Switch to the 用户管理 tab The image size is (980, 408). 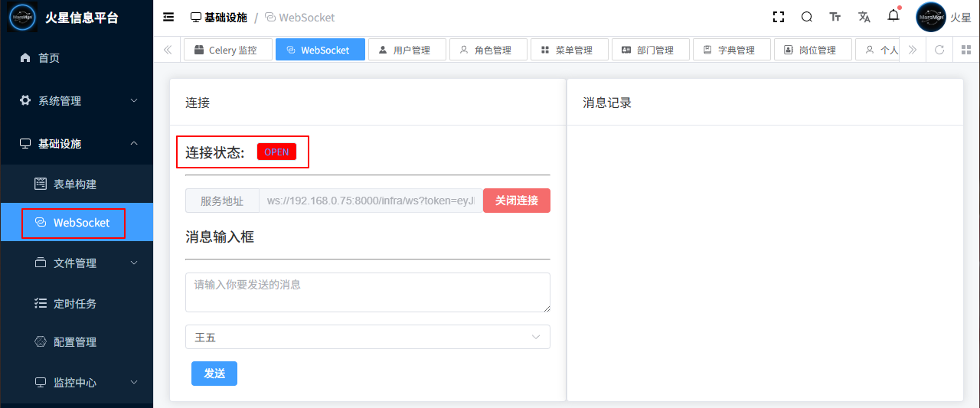[x=406, y=50]
